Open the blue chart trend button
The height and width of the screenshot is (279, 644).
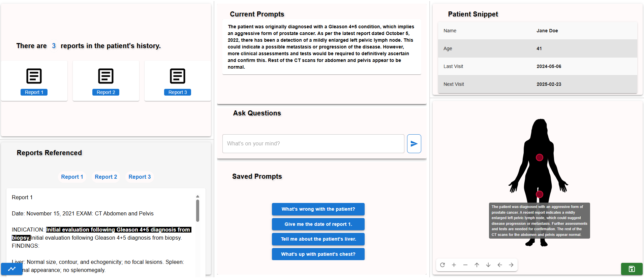click(x=12, y=269)
